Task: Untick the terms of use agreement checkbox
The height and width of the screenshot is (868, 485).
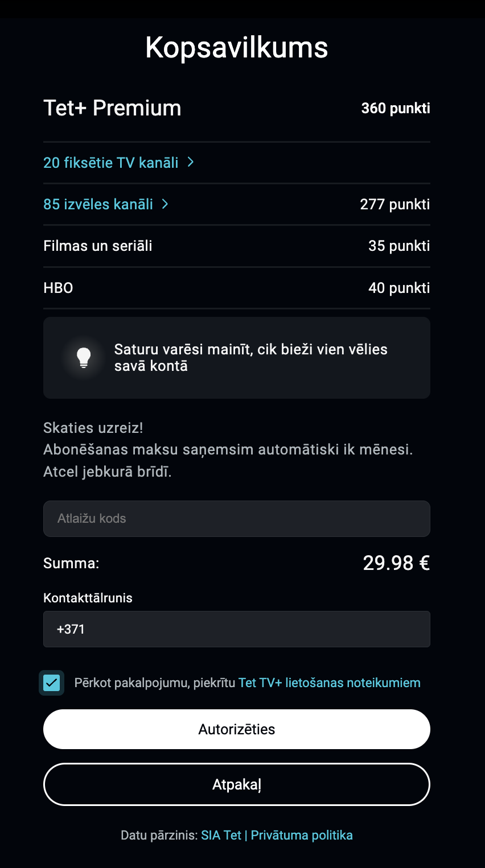Action: tap(52, 683)
